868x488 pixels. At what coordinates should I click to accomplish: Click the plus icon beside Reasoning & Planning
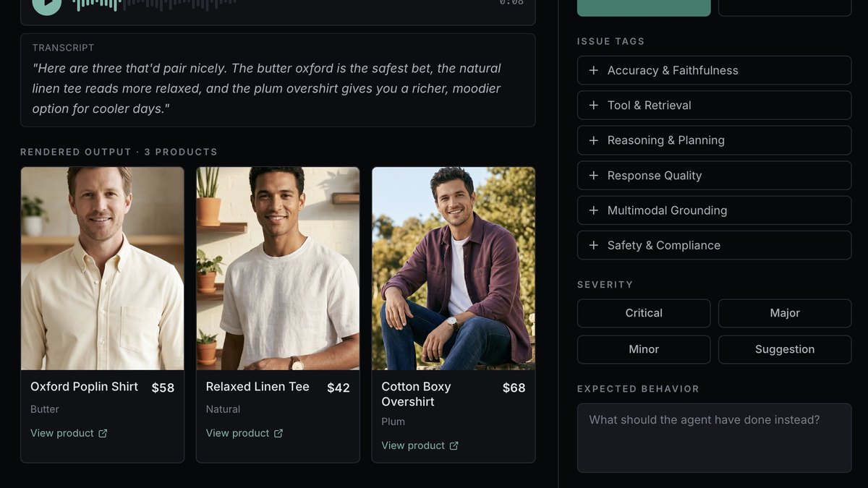pyautogui.click(x=593, y=140)
